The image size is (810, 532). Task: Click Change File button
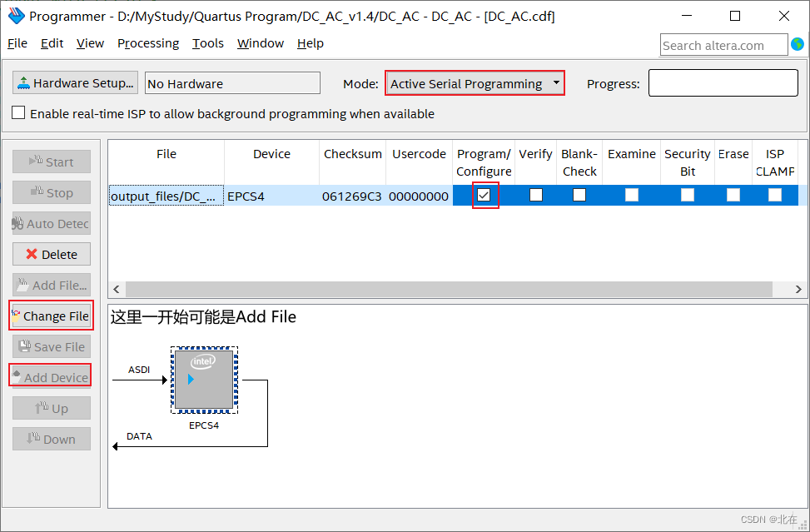pos(52,316)
